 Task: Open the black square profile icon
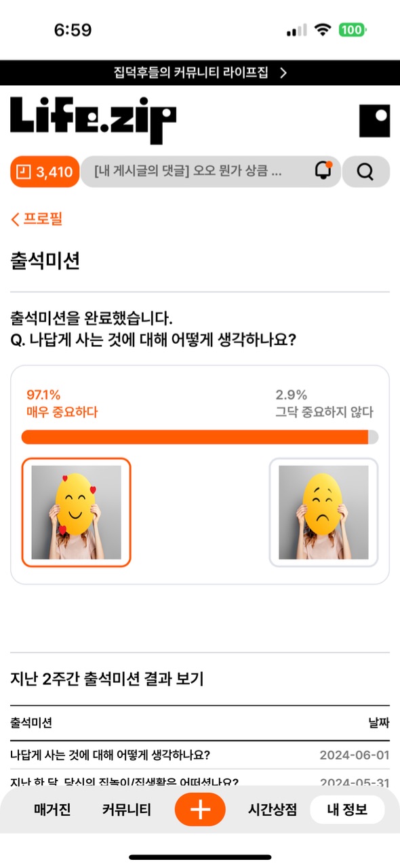[x=374, y=121]
